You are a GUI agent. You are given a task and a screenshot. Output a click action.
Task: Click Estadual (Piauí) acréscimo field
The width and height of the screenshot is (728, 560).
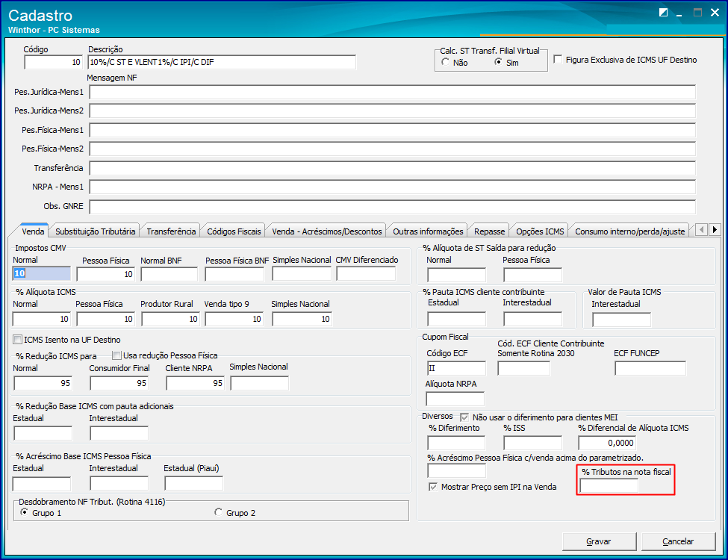[x=193, y=483]
